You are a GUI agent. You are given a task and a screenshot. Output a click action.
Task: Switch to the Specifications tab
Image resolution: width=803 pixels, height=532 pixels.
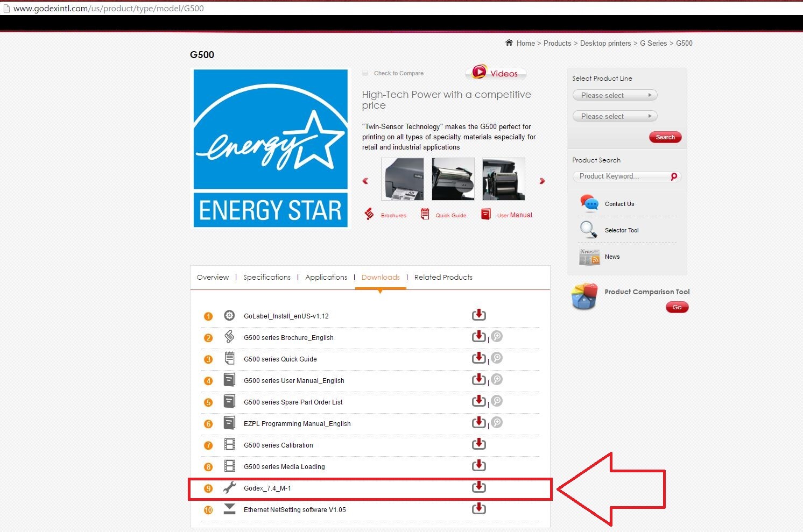267,277
